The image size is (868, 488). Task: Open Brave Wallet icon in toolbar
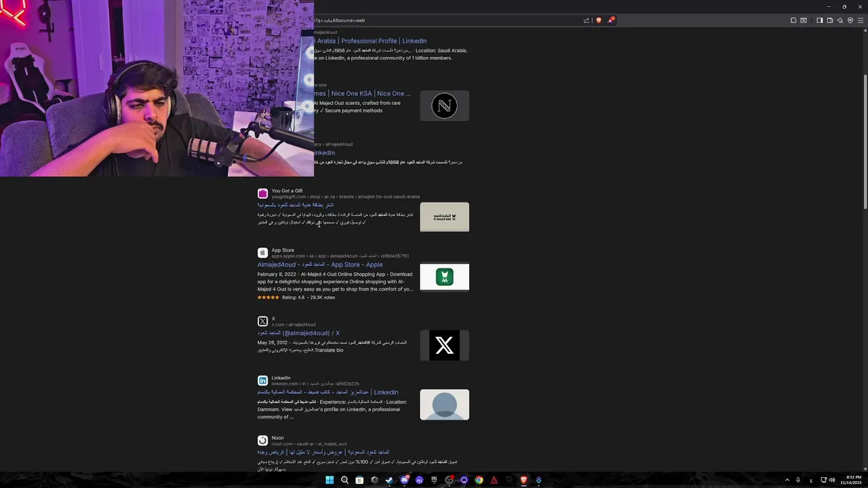point(829,20)
